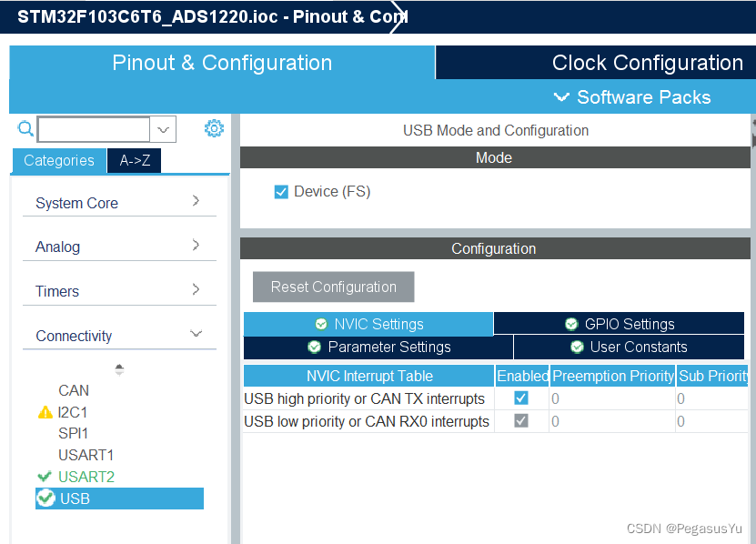Click the User Constants tab check icon
Image resolution: width=756 pixels, height=544 pixels.
tap(577, 347)
